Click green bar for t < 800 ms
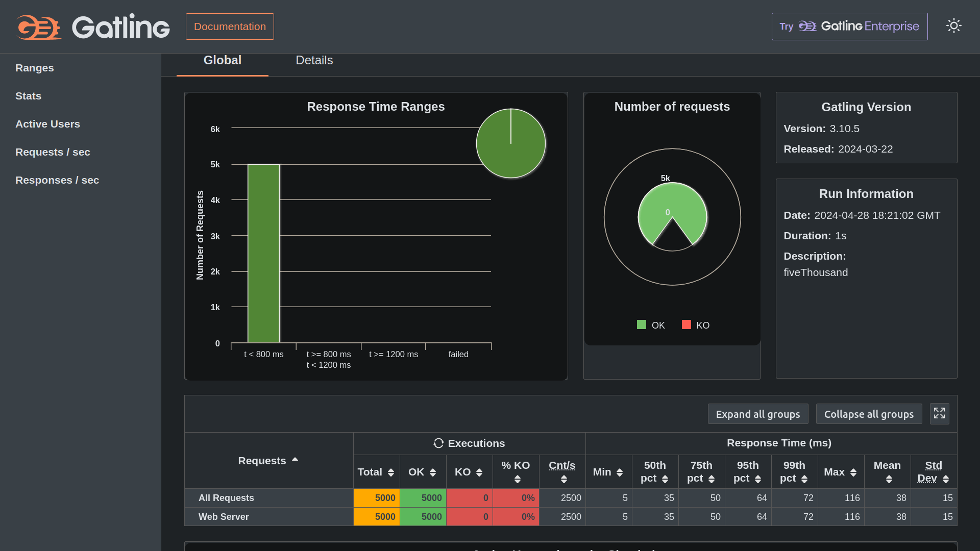 point(263,253)
